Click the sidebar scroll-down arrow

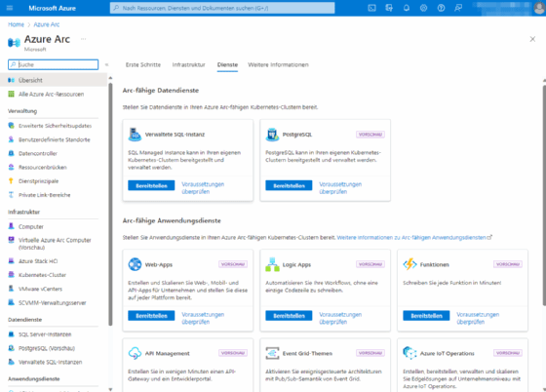pos(110,389)
